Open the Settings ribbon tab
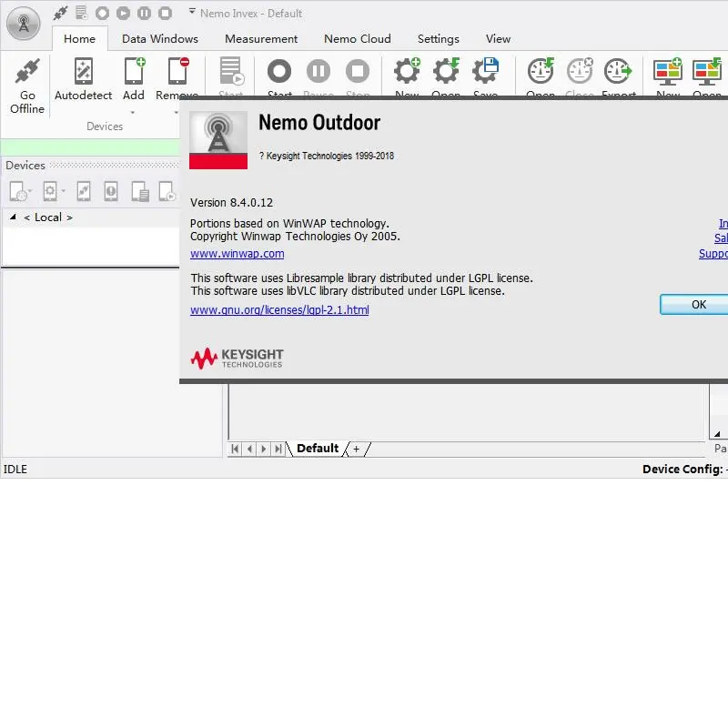 [439, 38]
